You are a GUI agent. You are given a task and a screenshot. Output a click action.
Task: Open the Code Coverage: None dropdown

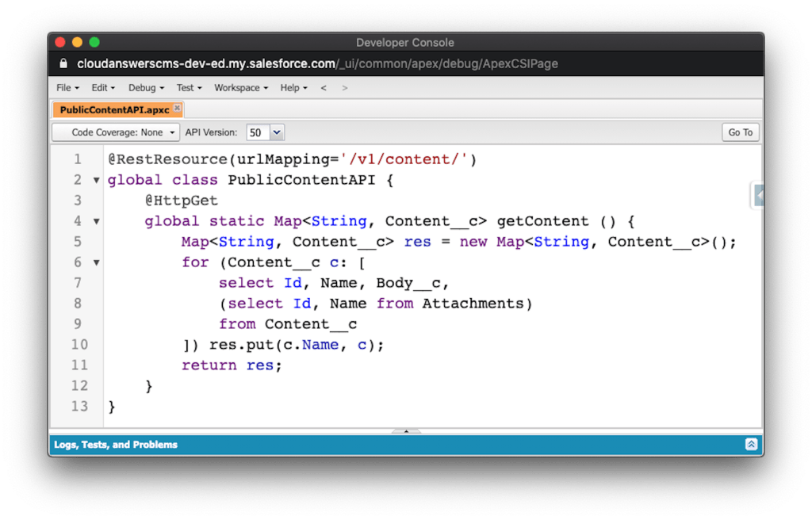point(117,132)
